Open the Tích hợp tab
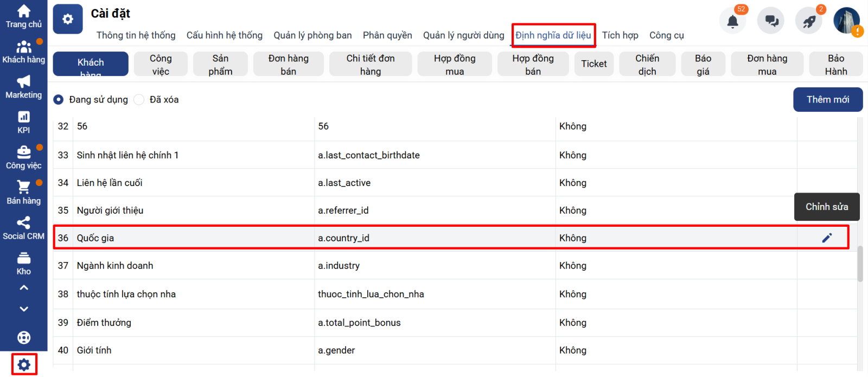 click(x=620, y=35)
